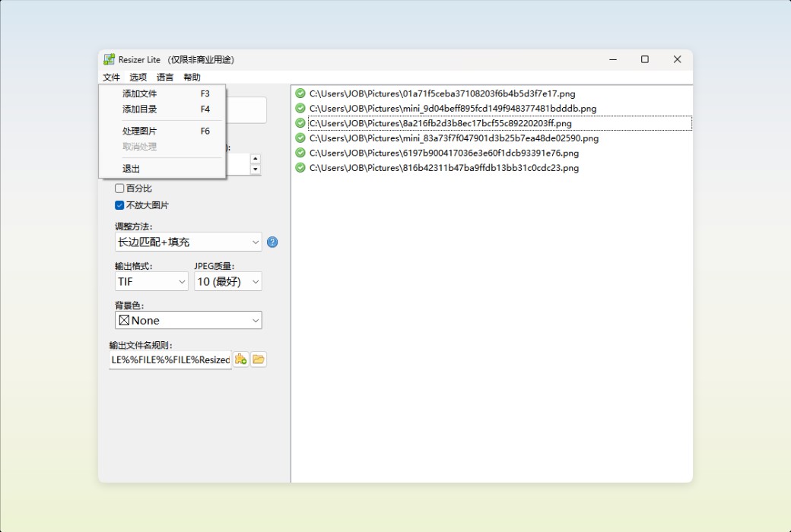The height and width of the screenshot is (532, 791).
Task: Open the 输出格式 dropdown showing TIF
Action: coord(151,281)
